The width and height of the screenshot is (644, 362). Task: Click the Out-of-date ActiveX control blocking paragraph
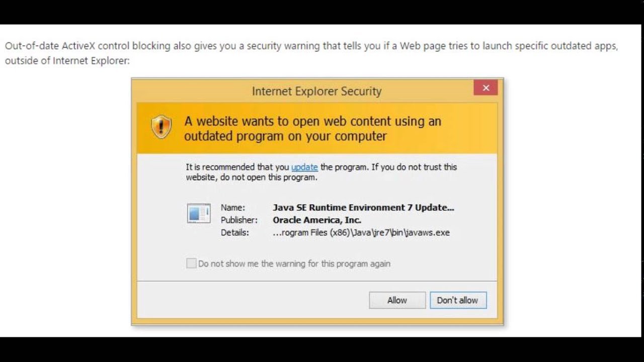click(x=311, y=53)
